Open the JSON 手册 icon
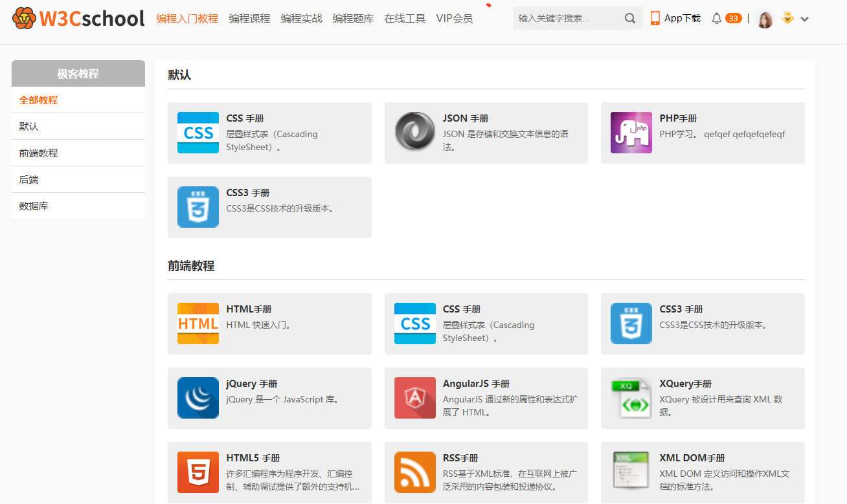 415,133
